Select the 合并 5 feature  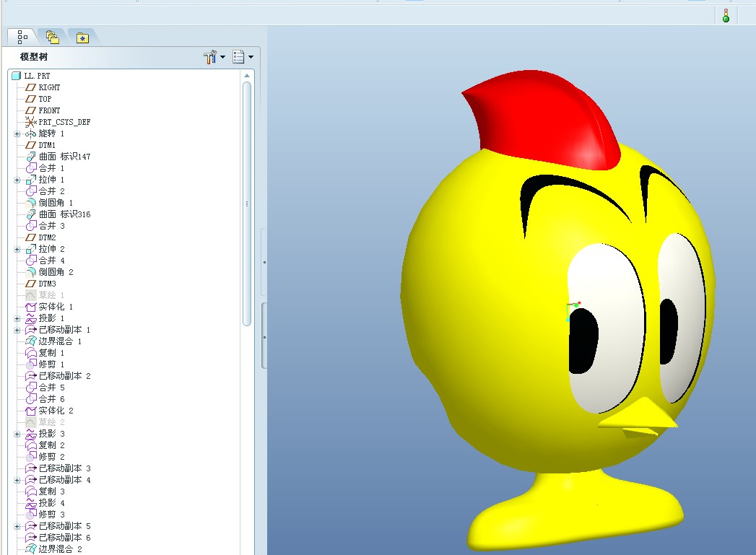[45, 388]
